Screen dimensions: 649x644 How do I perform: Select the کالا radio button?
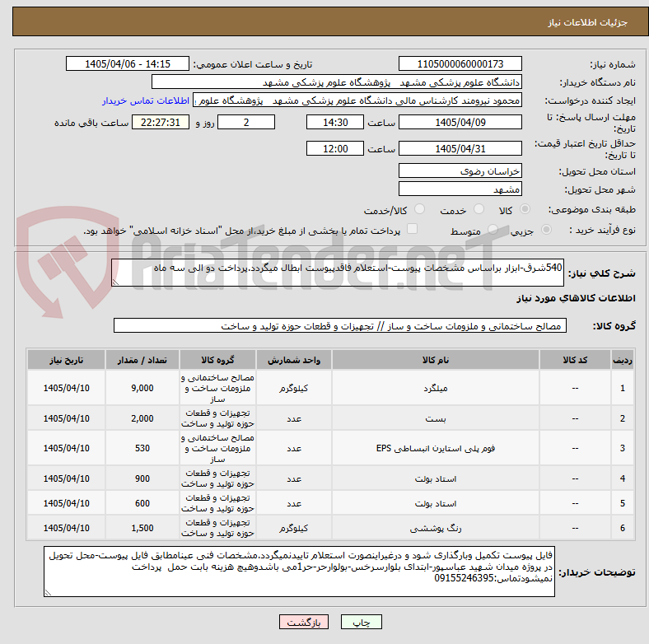coord(525,209)
